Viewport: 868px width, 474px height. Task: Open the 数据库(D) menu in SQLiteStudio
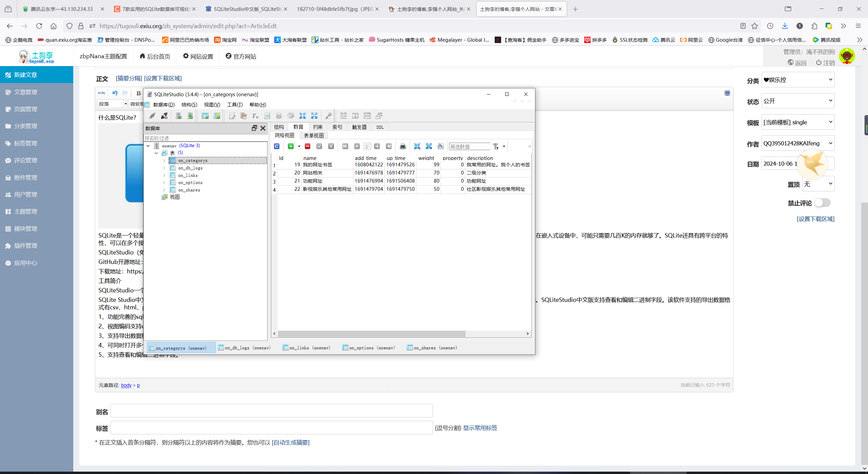click(164, 105)
